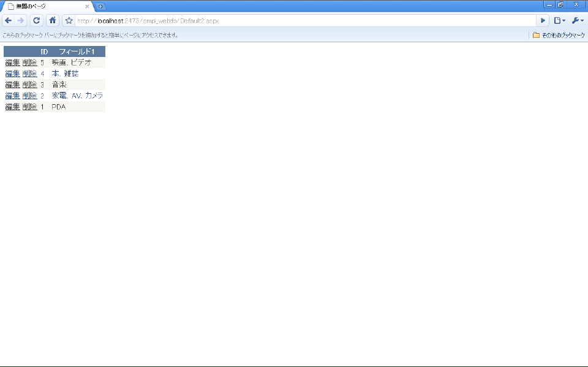Screen dimensions: 588x367
Task: Click the ID column header
Action: tap(44, 52)
